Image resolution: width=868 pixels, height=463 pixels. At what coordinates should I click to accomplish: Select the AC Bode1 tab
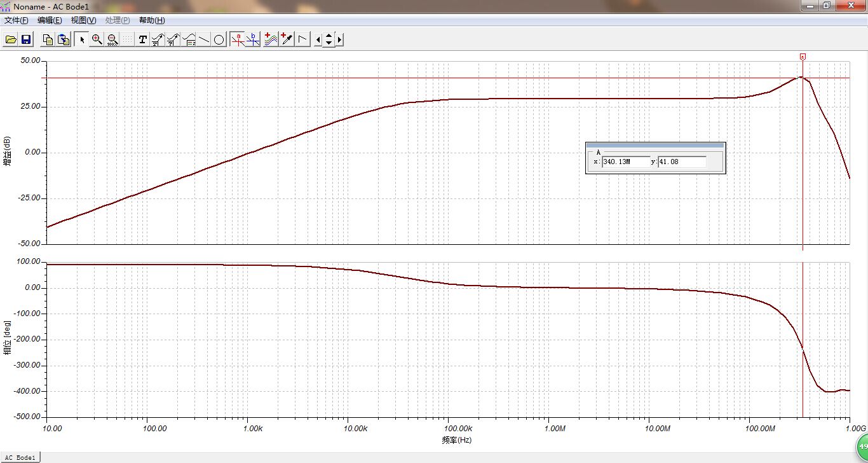coord(20,457)
